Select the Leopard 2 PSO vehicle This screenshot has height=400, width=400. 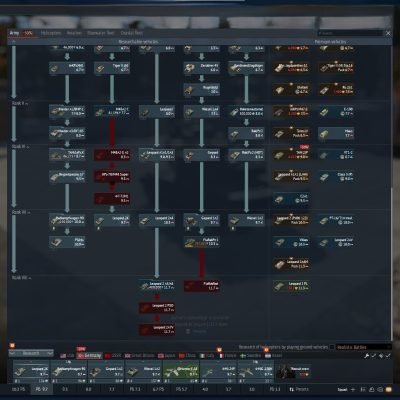point(157,308)
